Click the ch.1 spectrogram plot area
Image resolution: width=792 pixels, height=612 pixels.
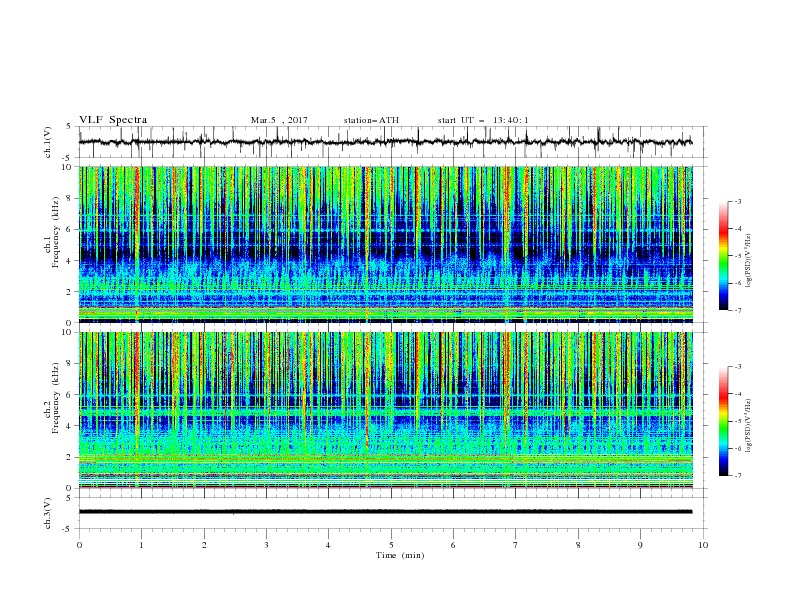pos(385,244)
